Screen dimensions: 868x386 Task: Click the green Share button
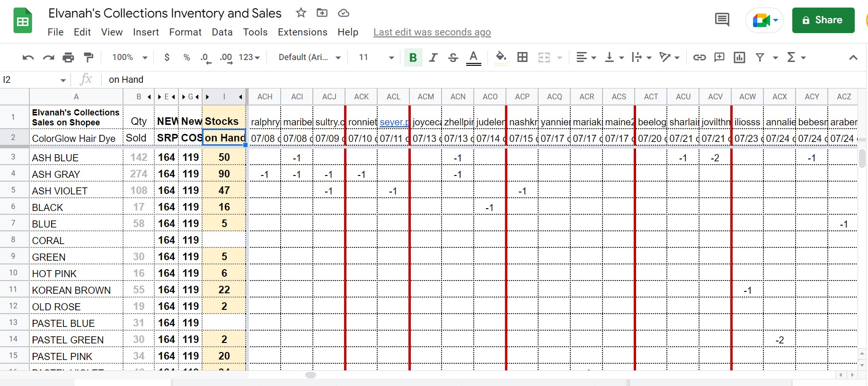pos(823,20)
